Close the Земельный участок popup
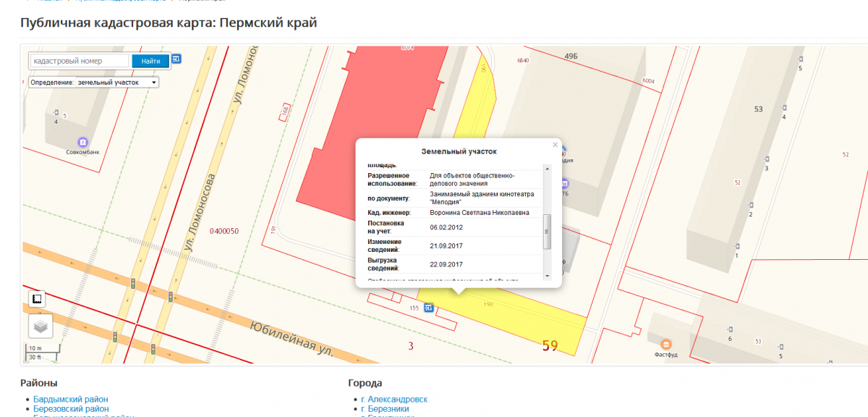 pyautogui.click(x=556, y=145)
